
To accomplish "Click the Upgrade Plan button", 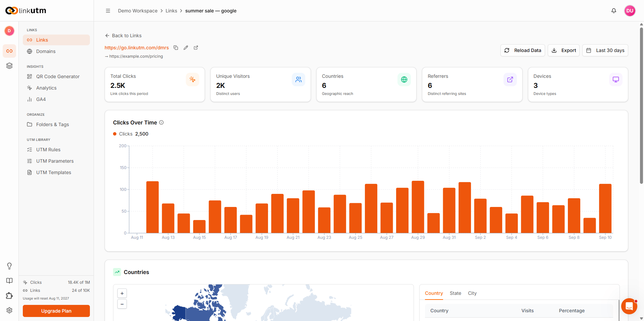I will coord(56,311).
